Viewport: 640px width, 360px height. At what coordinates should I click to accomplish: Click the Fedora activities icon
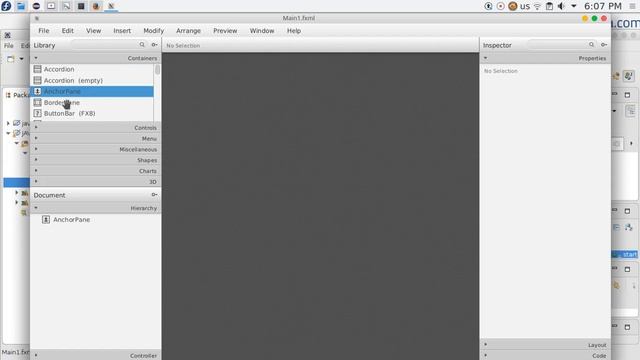coord(6,6)
